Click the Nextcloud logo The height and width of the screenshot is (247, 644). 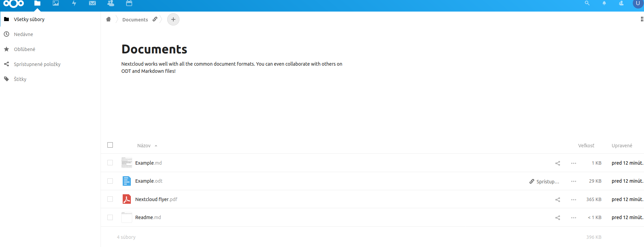(x=14, y=3)
